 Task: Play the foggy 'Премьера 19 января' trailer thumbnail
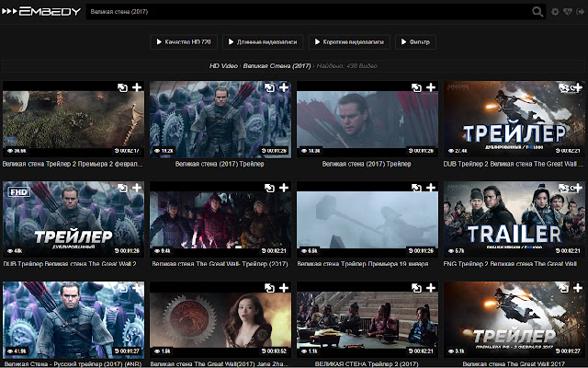[367, 218]
